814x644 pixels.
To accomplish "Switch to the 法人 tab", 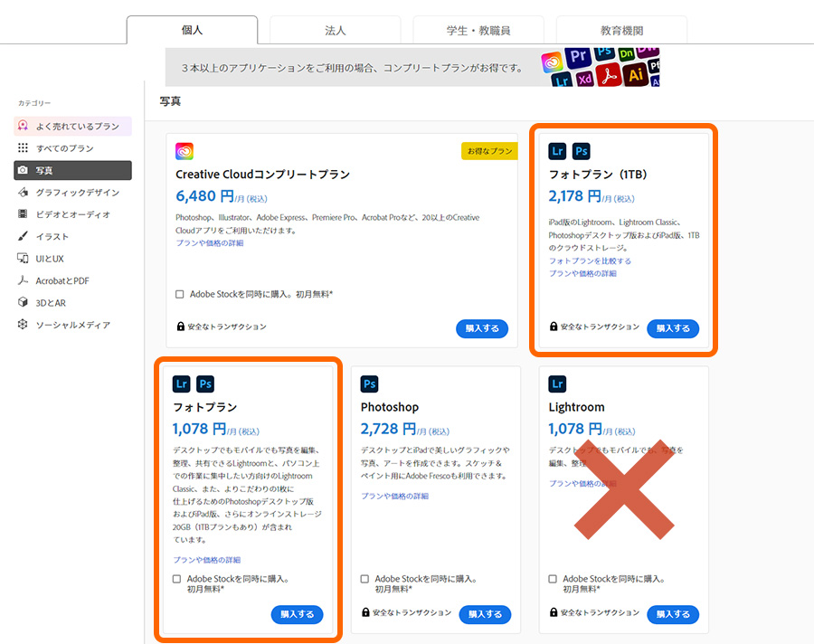I will (x=336, y=30).
